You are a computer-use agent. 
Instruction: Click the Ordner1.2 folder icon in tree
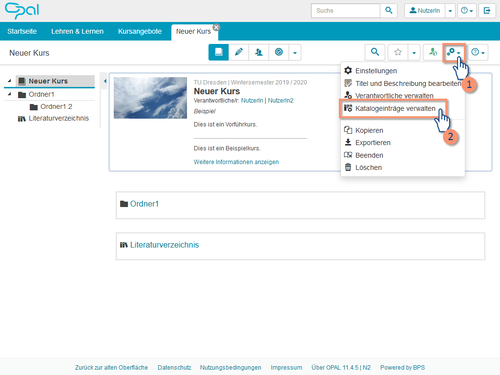[x=34, y=107]
